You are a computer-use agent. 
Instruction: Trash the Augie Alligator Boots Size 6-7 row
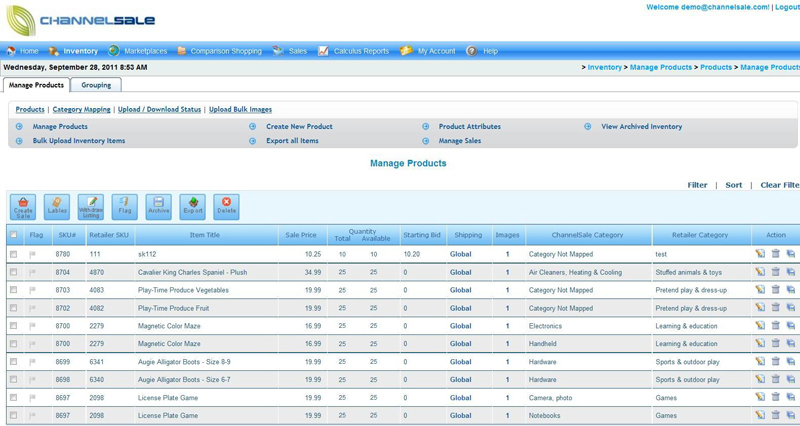pyautogui.click(x=776, y=379)
